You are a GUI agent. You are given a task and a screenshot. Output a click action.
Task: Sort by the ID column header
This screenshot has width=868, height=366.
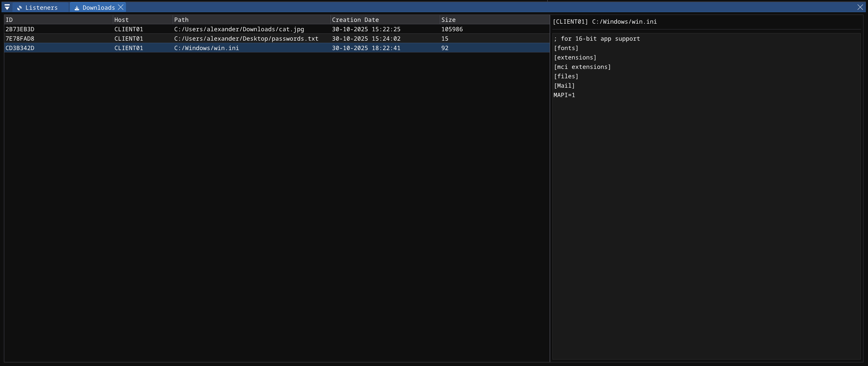[x=9, y=19]
